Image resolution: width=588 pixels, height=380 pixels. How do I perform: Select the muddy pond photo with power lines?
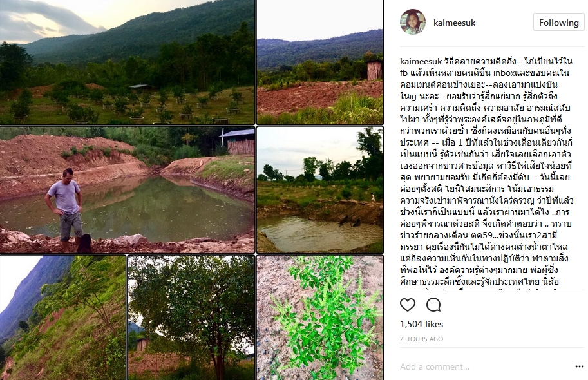320,190
